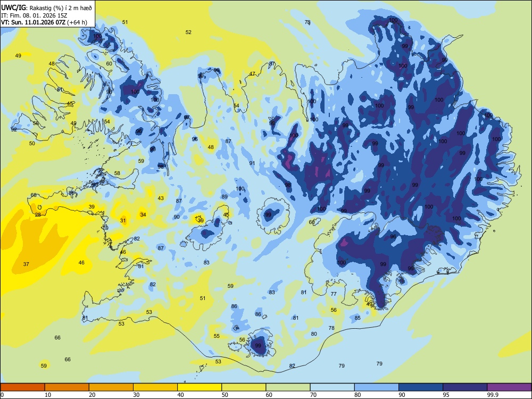Click the 'VT: Sun. 11.01.2026 07Z (+64 h)' line
532x399 pixels.
coord(44,22)
